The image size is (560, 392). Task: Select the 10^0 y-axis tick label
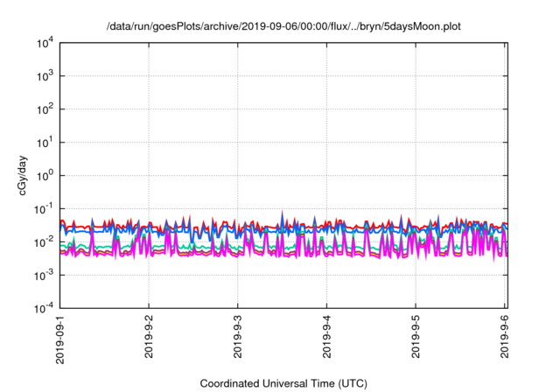pyautogui.click(x=45, y=176)
